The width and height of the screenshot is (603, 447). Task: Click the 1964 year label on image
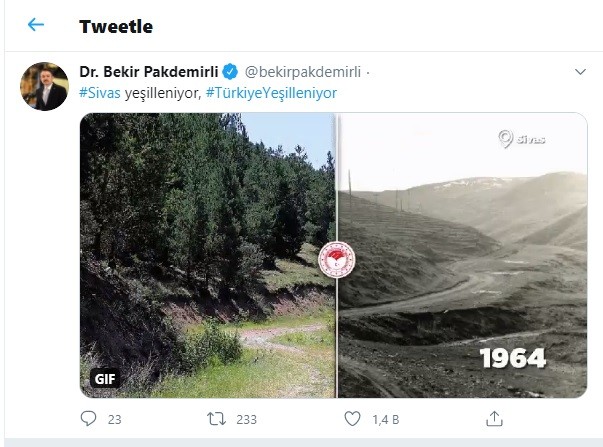click(x=513, y=358)
